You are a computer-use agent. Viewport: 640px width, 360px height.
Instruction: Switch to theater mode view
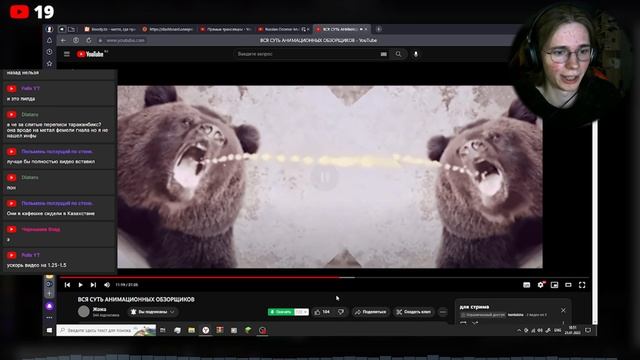click(568, 285)
